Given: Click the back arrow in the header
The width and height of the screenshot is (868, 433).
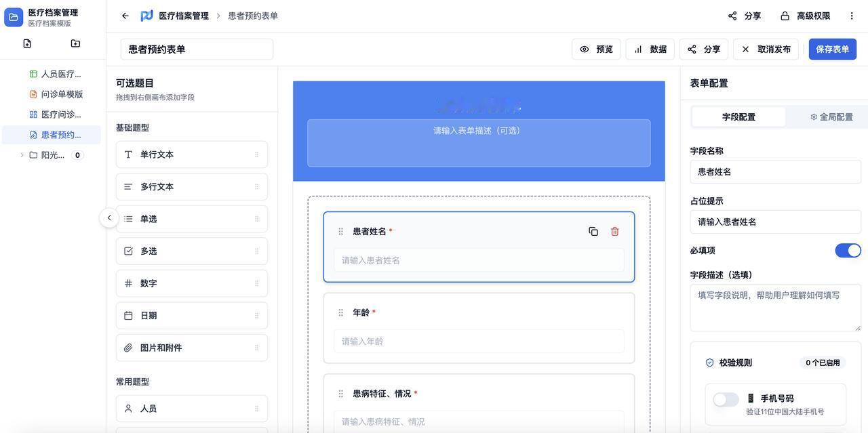Looking at the screenshot, I should click(x=125, y=16).
